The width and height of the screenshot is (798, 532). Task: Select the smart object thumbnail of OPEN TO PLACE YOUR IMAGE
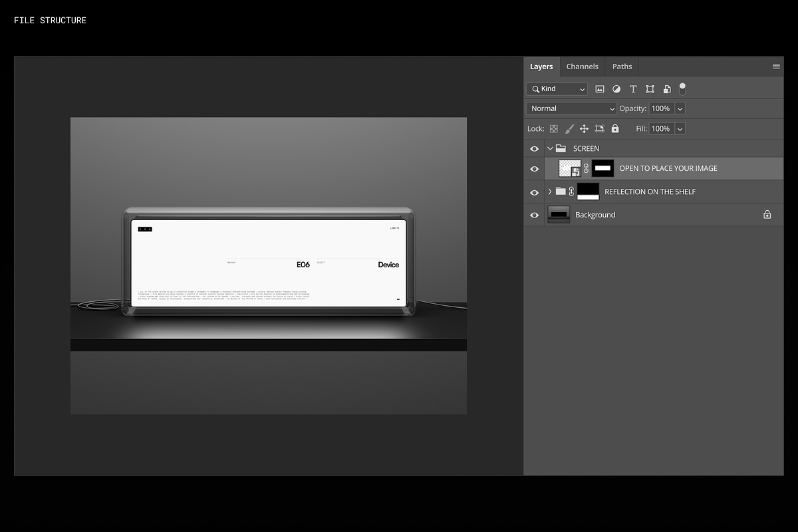tap(570, 168)
